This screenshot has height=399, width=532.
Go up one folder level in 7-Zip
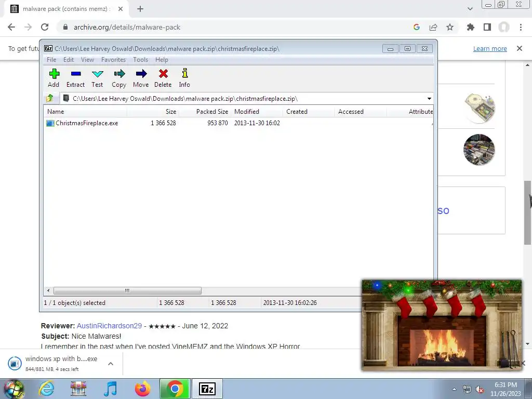click(x=50, y=98)
